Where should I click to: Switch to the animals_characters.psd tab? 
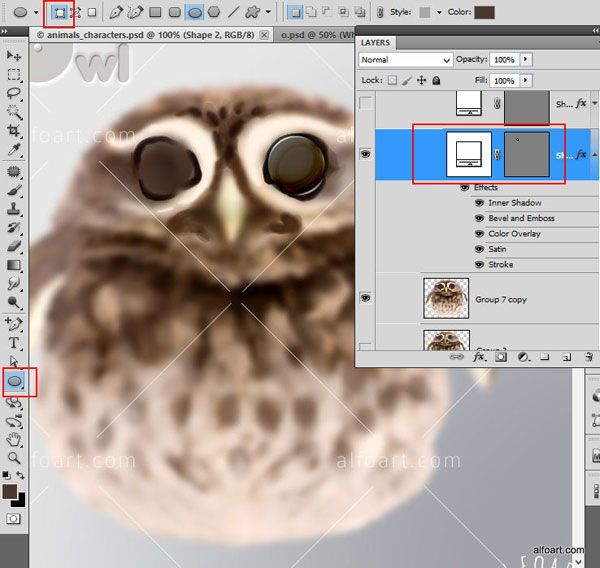click(151, 35)
